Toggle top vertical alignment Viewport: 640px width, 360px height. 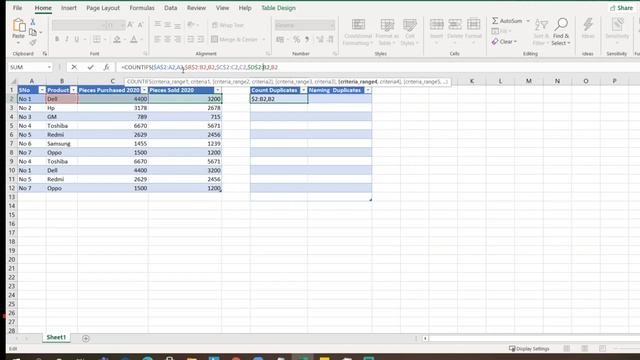tap(158, 25)
